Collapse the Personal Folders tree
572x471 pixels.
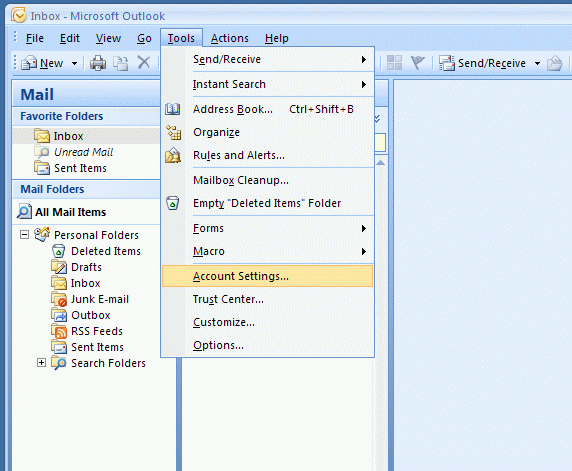coord(24,235)
